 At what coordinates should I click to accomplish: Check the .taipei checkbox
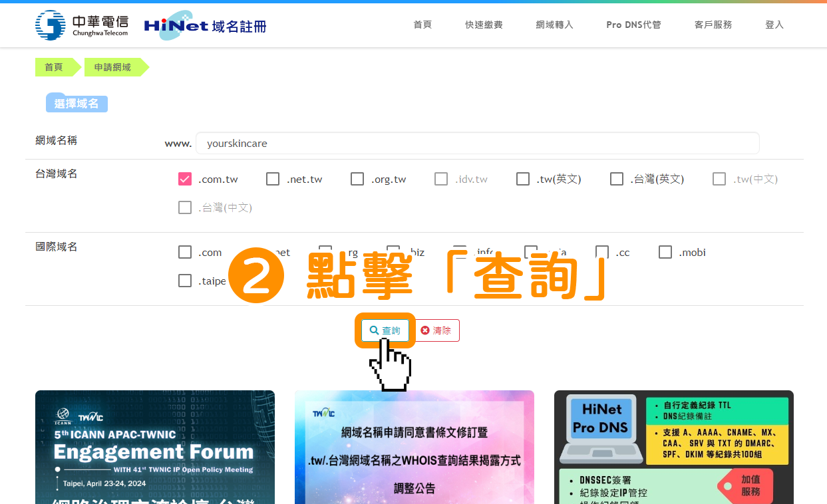point(185,281)
